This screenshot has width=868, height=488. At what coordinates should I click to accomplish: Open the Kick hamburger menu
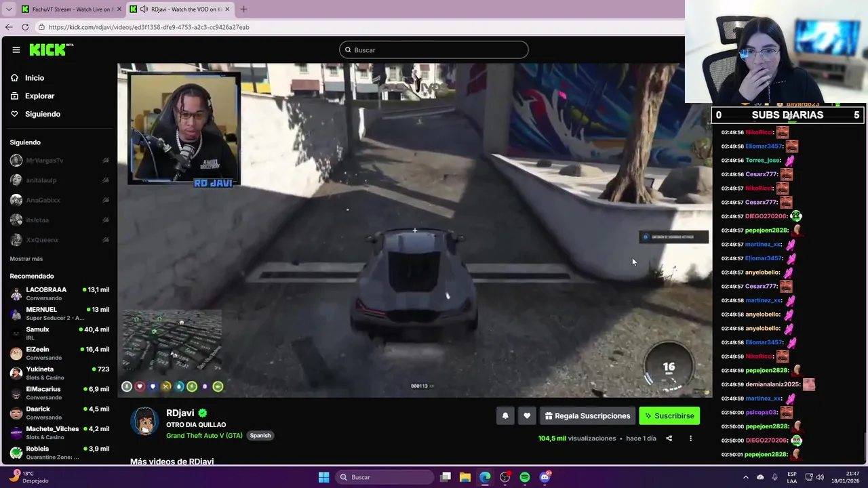(16, 49)
